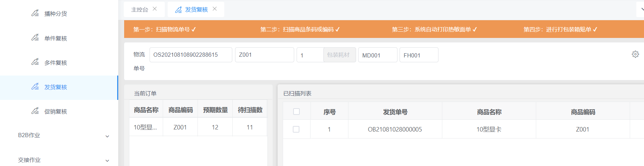The height and width of the screenshot is (166, 644).
Task: Click 商品名称 header in 已扫描列表
Action: pyautogui.click(x=489, y=112)
